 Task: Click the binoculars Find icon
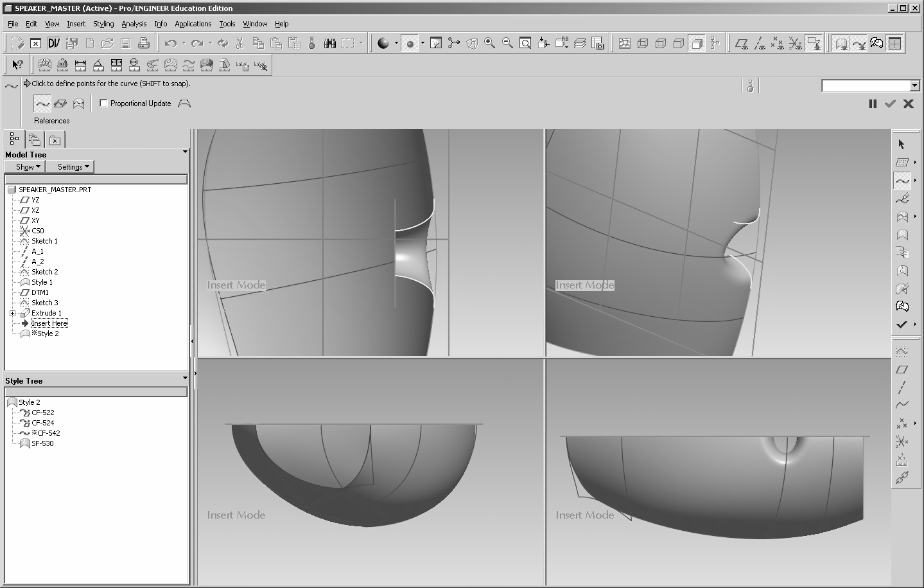330,43
